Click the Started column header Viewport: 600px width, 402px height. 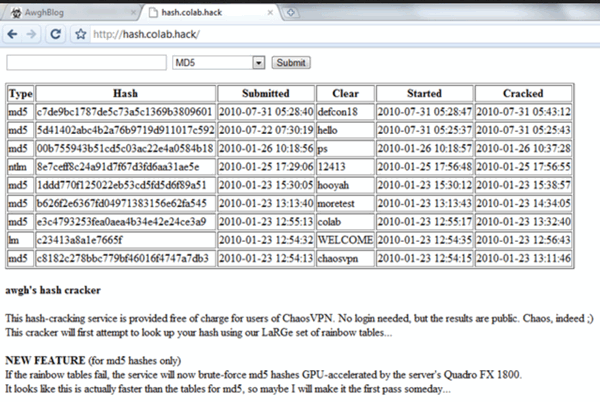coord(424,93)
